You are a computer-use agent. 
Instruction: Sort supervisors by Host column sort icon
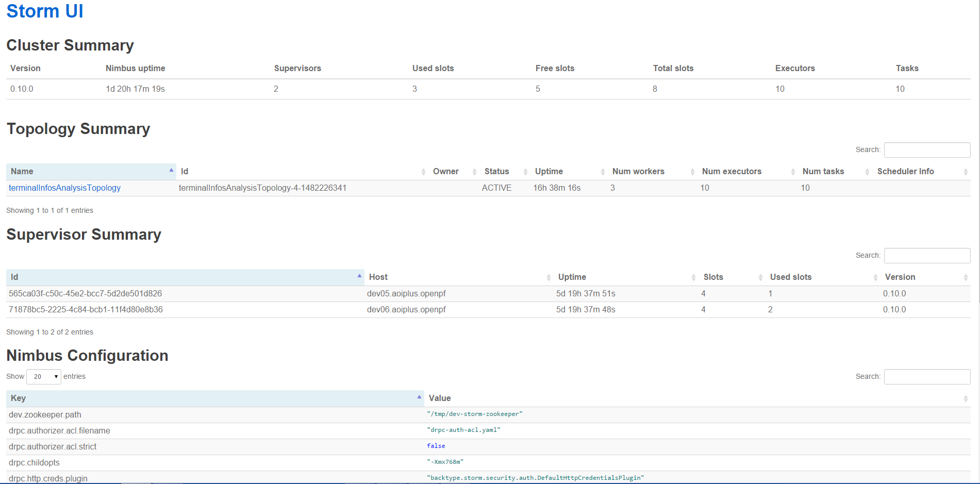click(x=549, y=277)
